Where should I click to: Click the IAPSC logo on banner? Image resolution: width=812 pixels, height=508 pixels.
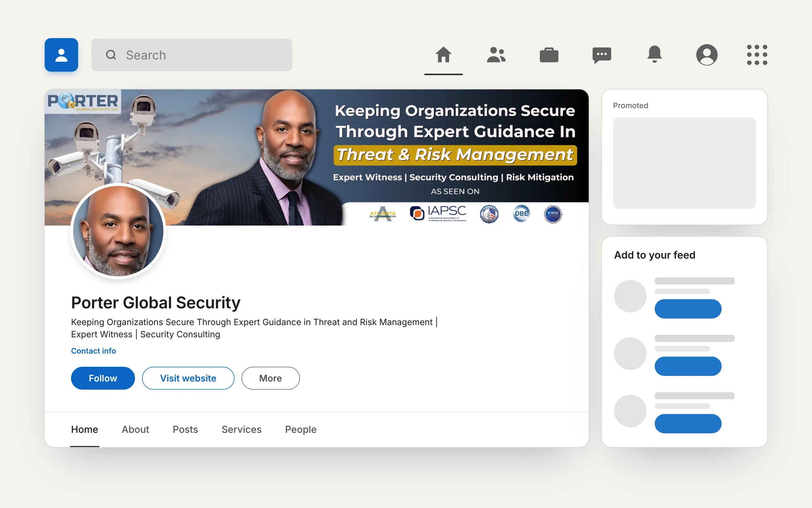pos(438,213)
